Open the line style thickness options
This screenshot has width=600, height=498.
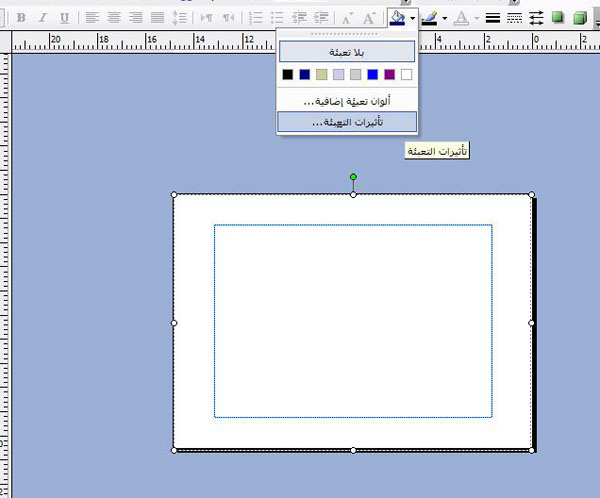point(491,18)
